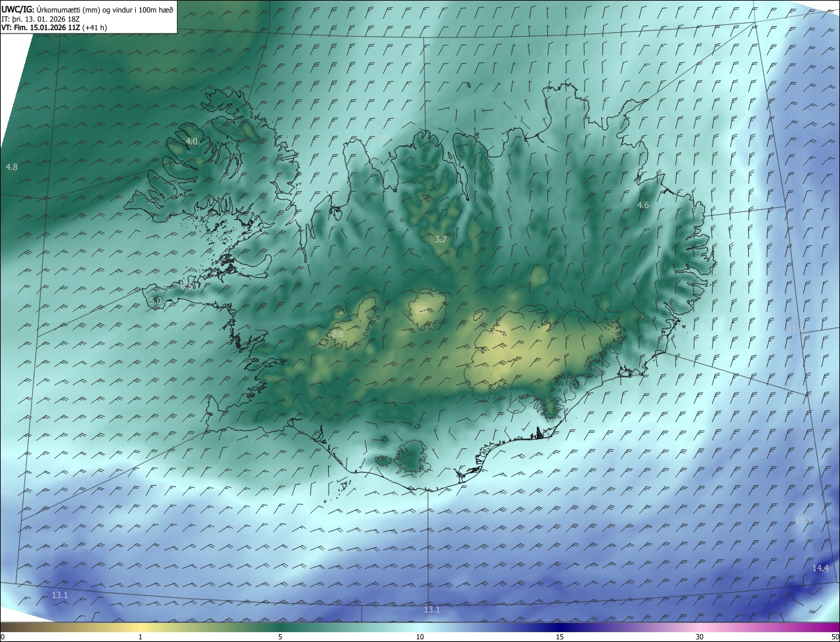840x642 pixels.
Task: Click the '30' tick on the color scale
Action: 700,637
